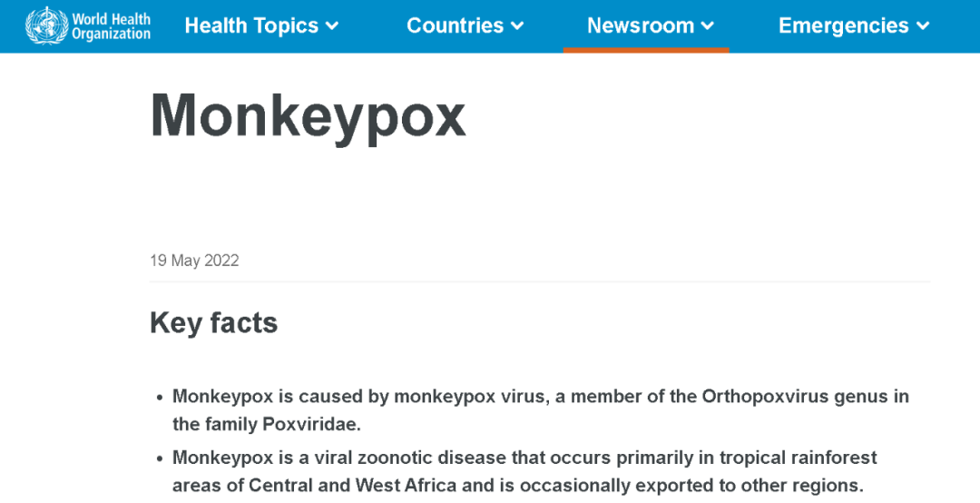980x503 pixels.
Task: Click the horizontal divider below the date
Action: click(540, 281)
